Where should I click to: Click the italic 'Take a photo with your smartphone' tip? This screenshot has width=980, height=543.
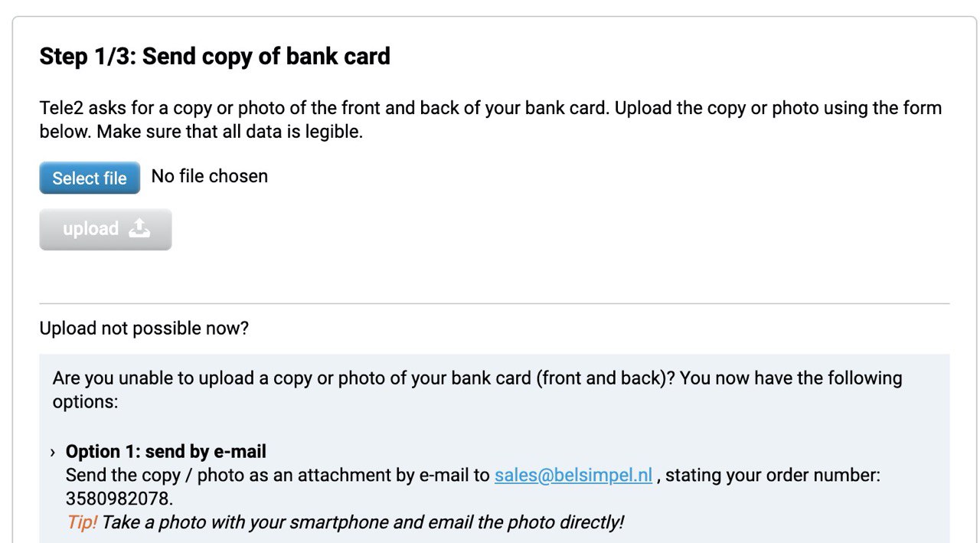click(x=363, y=522)
